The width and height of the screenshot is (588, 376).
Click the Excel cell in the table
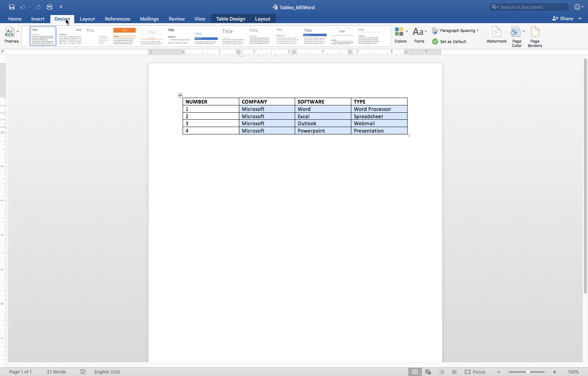tap(323, 116)
